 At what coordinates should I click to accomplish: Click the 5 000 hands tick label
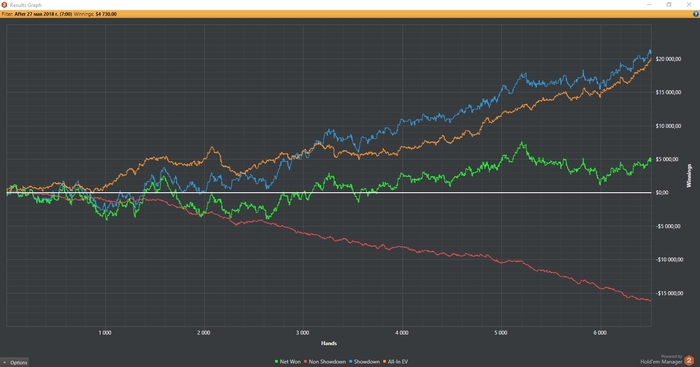(x=501, y=333)
